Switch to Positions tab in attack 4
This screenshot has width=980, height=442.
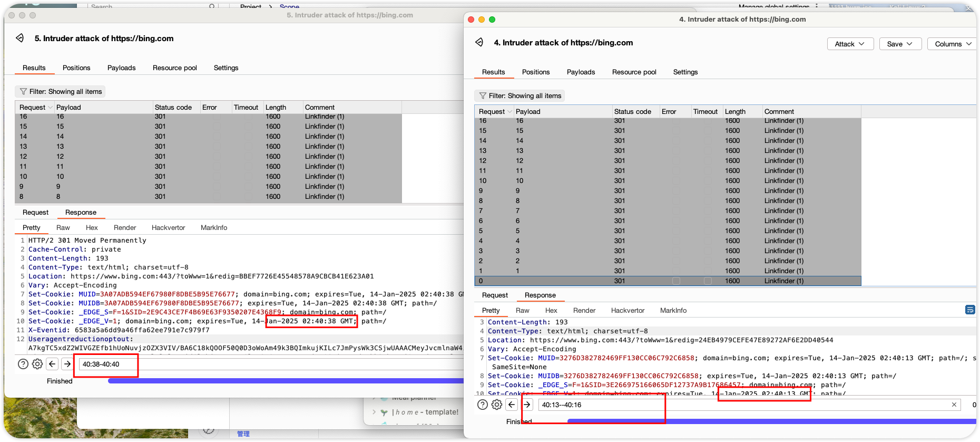click(536, 72)
